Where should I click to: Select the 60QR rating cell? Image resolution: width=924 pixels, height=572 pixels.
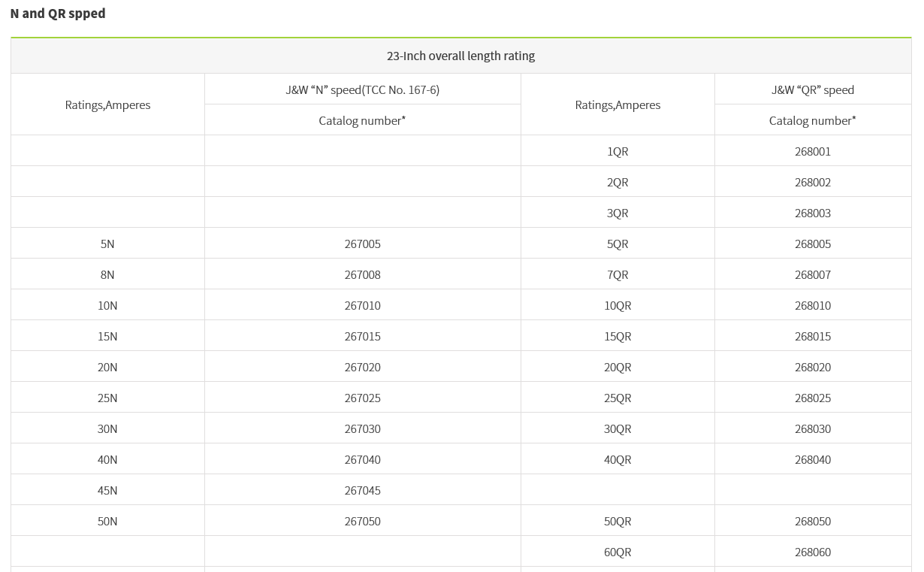pyautogui.click(x=618, y=552)
